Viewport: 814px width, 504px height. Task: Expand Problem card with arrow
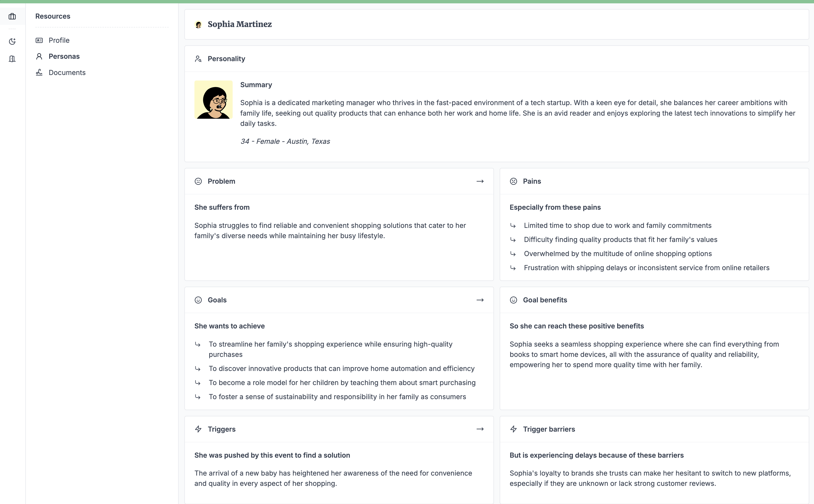click(480, 181)
